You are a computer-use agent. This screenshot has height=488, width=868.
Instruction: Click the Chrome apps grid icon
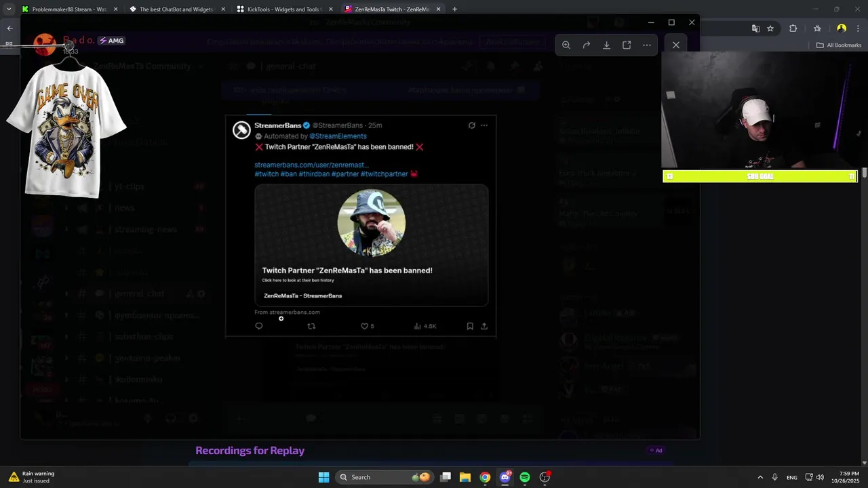[9, 44]
